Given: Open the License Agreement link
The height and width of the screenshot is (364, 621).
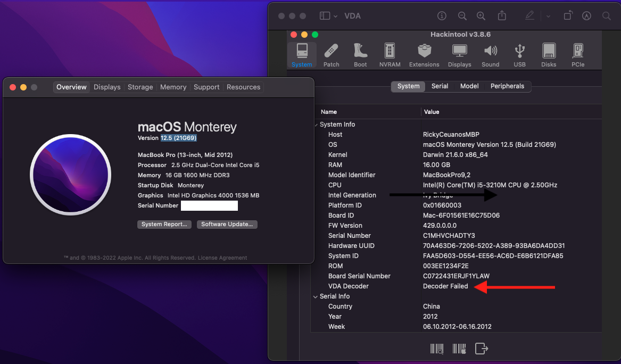Looking at the screenshot, I should click(x=222, y=258).
